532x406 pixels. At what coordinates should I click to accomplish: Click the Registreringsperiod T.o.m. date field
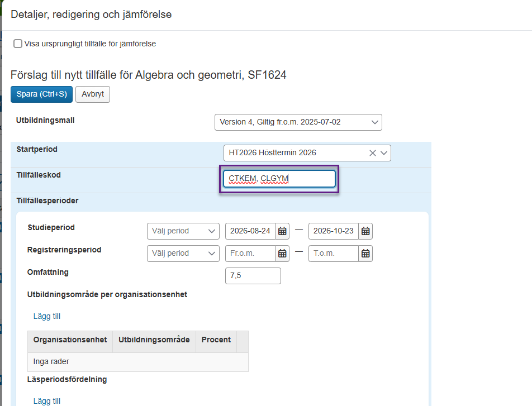333,254
